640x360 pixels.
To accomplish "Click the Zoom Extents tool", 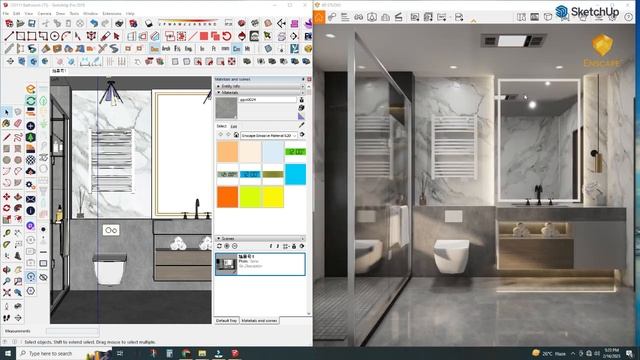I will tap(7, 293).
